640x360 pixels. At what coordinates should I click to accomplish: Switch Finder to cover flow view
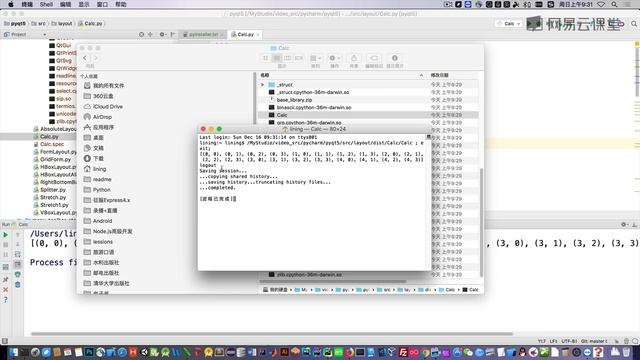tap(299, 58)
